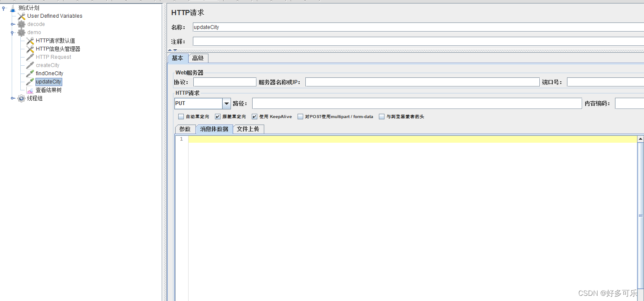Collapse the demo thread group node

point(13,32)
